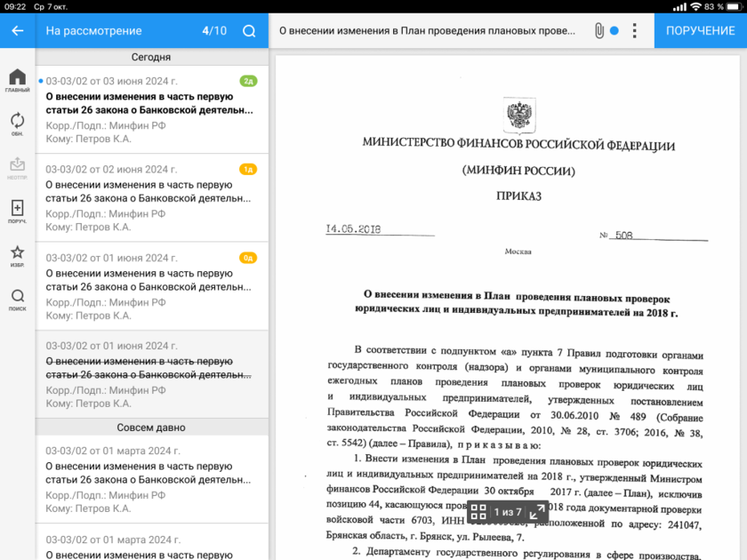Select the strikethrough document from 01 июня
The width and height of the screenshot is (747, 560).
point(151,373)
